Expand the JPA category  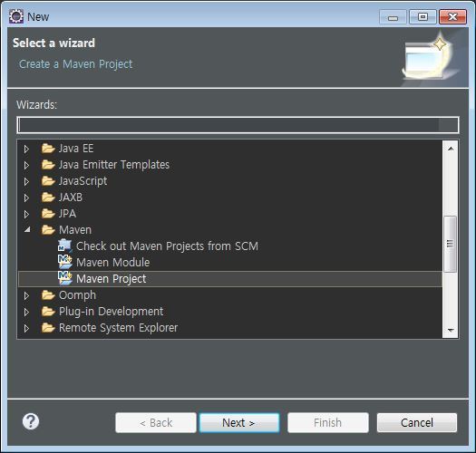click(26, 214)
